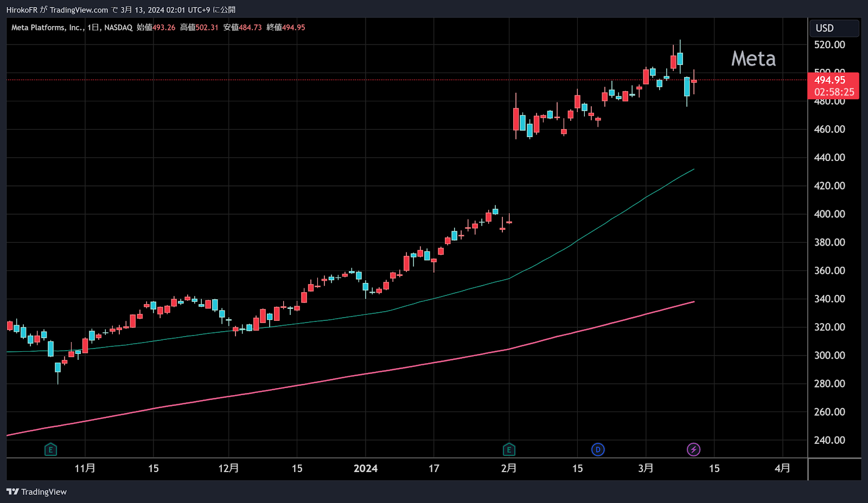Click the 終値494.95 close value
The height and width of the screenshot is (503, 868).
click(286, 27)
